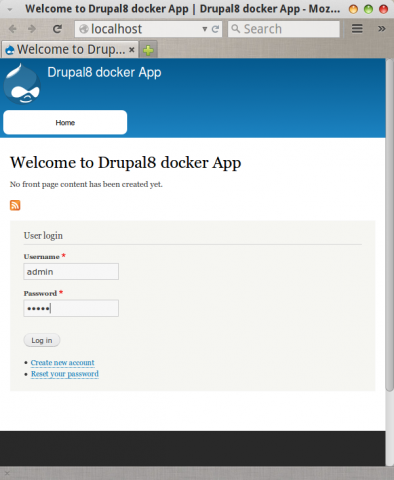
Task: Close the Welcome to Drup... tab
Action: 132,50
